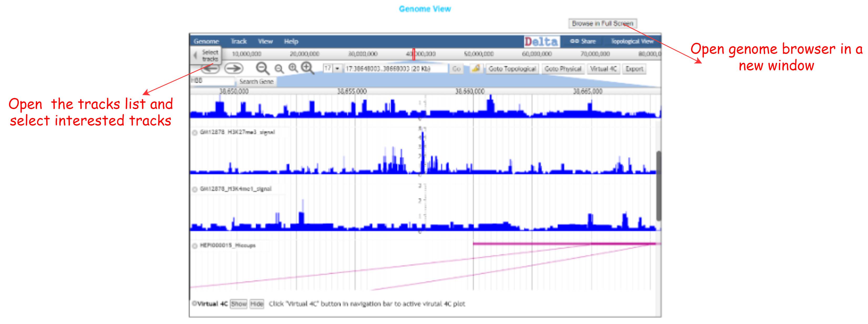Click Goto Topological button
868x324 pixels.
pos(512,69)
